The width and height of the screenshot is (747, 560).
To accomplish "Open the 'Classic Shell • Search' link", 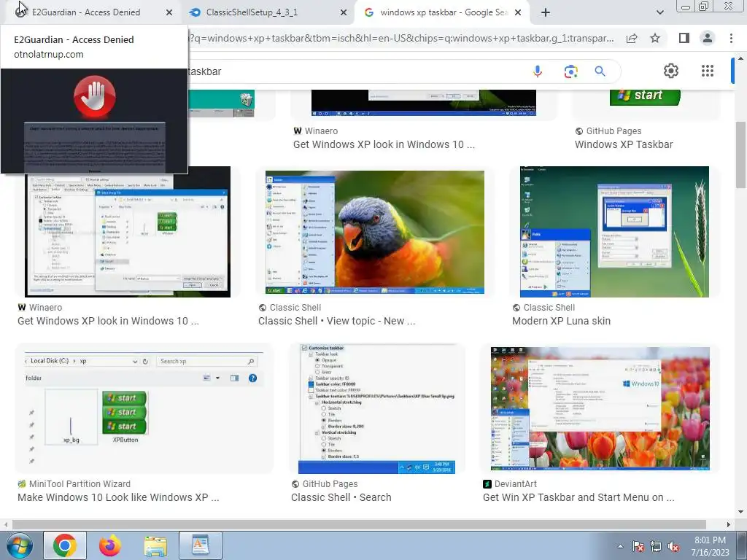I will point(341,497).
